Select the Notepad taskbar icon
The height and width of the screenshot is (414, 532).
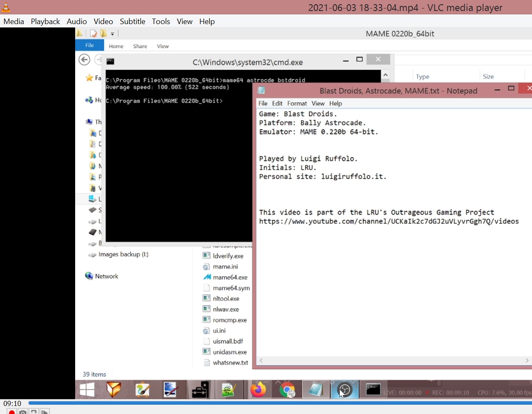point(315,389)
